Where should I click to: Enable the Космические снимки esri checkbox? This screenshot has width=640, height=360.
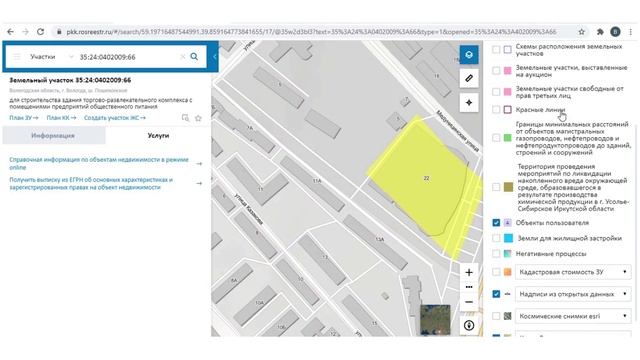coord(496,316)
